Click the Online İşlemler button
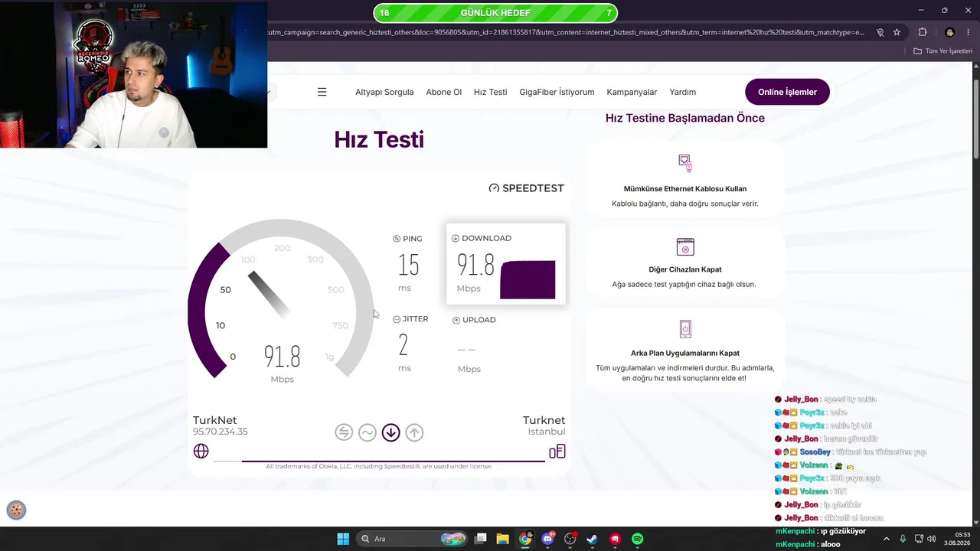 pos(787,92)
